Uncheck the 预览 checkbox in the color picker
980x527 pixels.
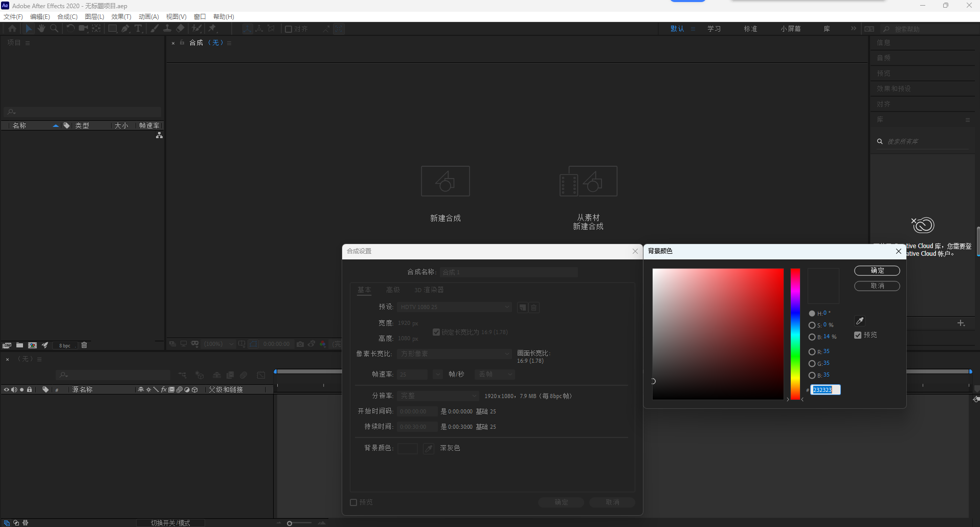(858, 335)
